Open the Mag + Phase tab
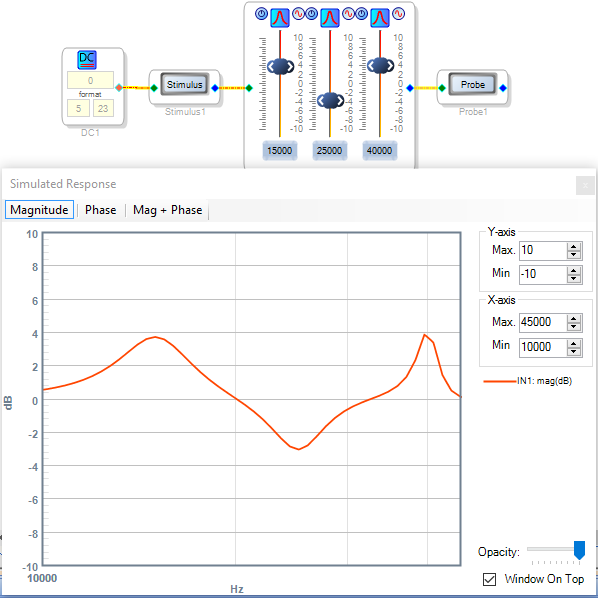 click(167, 210)
